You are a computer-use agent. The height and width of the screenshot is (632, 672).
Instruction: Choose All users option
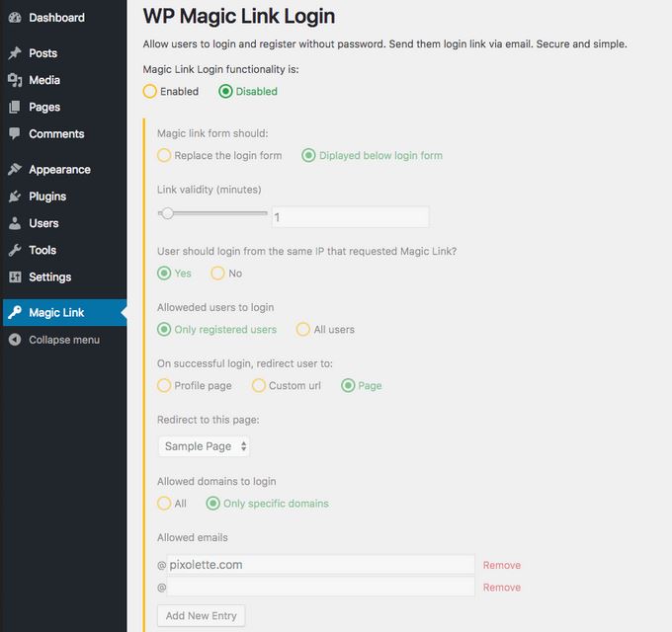coord(303,329)
